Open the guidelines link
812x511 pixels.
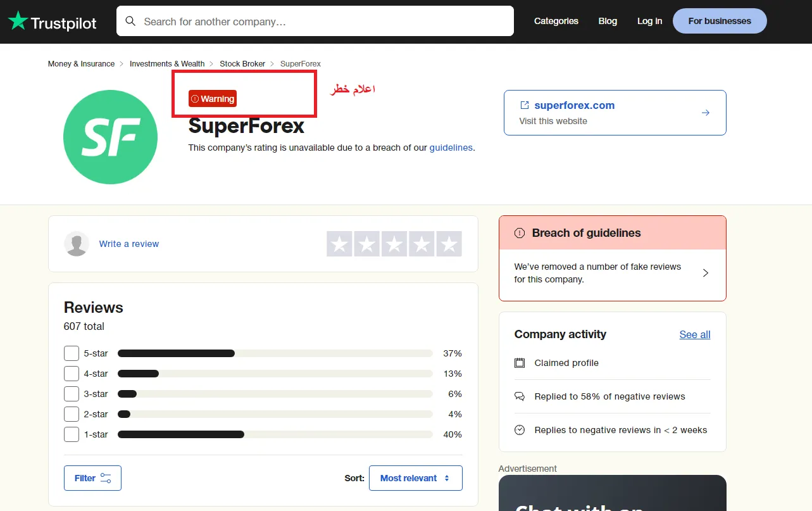point(451,148)
